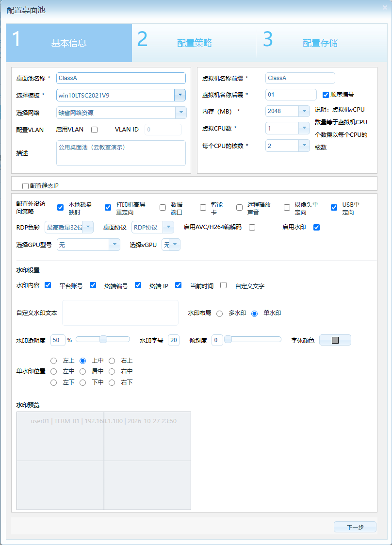Screen dimensions: 392x545
Task: Enable the 启用VLAN checkbox
Action: 94,130
